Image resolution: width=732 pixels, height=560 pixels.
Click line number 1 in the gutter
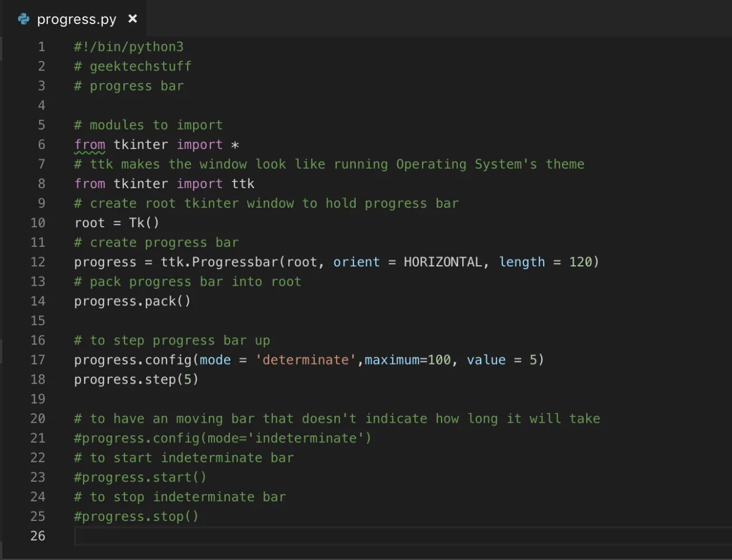pyautogui.click(x=41, y=47)
